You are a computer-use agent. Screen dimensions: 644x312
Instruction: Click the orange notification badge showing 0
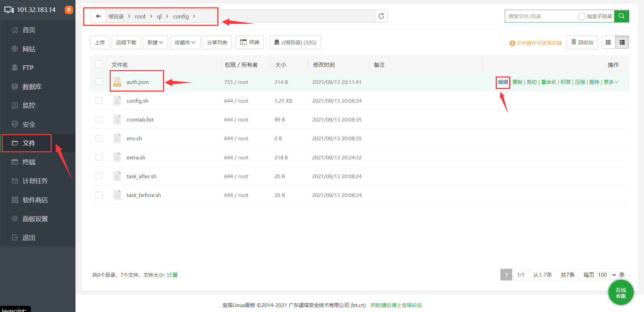(69, 10)
